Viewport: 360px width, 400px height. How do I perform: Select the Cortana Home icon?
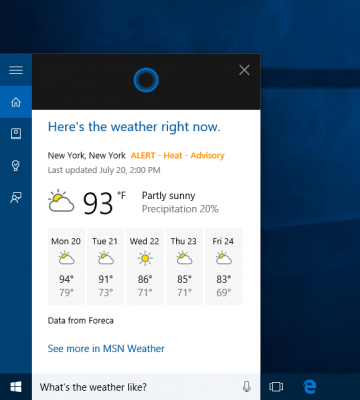pos(16,102)
